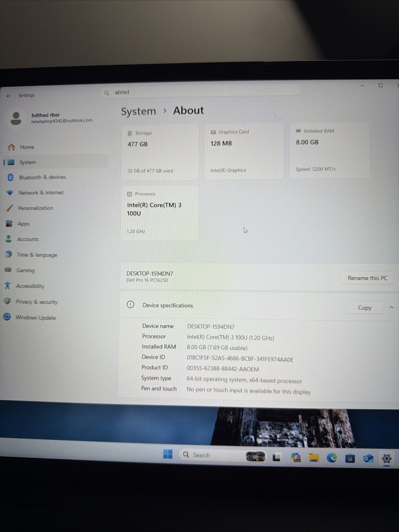Click the Product ID value 00355-62388-88442-AAOEM
The width and height of the screenshot is (399, 532).
click(222, 369)
